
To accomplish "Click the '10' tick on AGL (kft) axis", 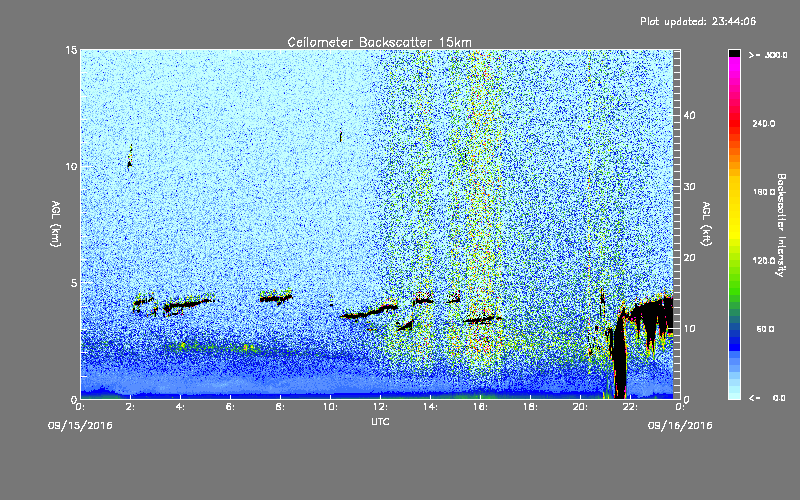I will pos(689,328).
